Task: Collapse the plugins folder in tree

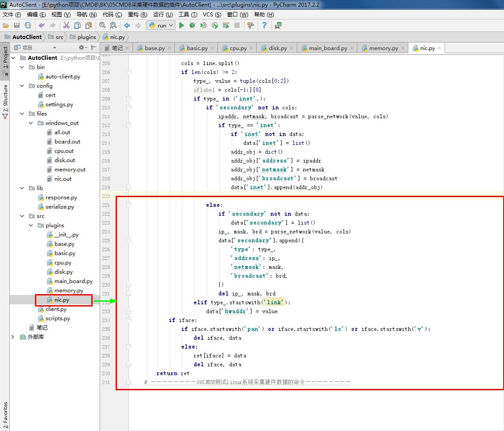Action: 31,225
